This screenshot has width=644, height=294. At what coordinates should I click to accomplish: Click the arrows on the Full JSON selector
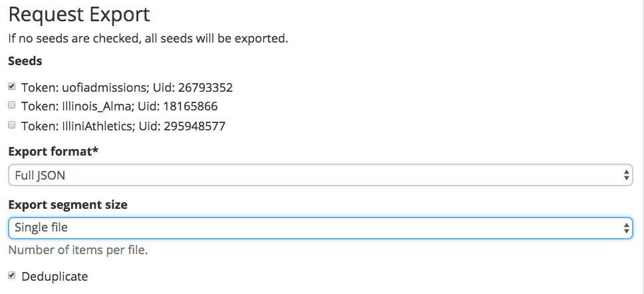(626, 176)
